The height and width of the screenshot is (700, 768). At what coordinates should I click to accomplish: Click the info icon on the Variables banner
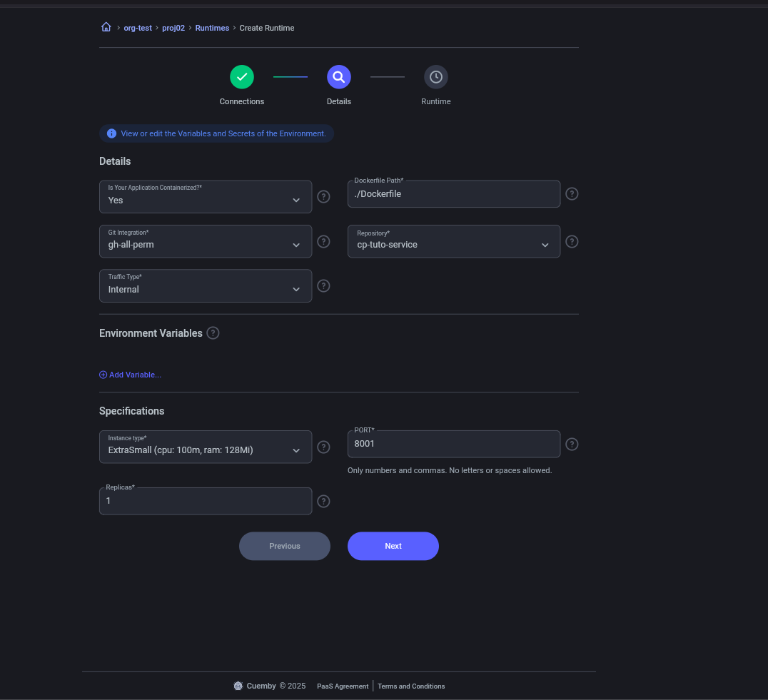coord(111,133)
